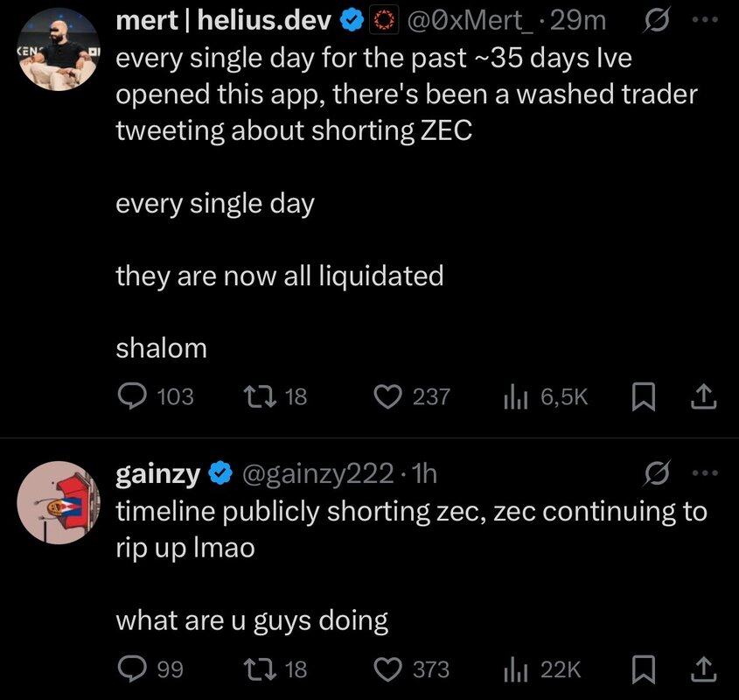View analytics on mert's 6,5K views tweet
739x700 pixels.
pos(512,397)
